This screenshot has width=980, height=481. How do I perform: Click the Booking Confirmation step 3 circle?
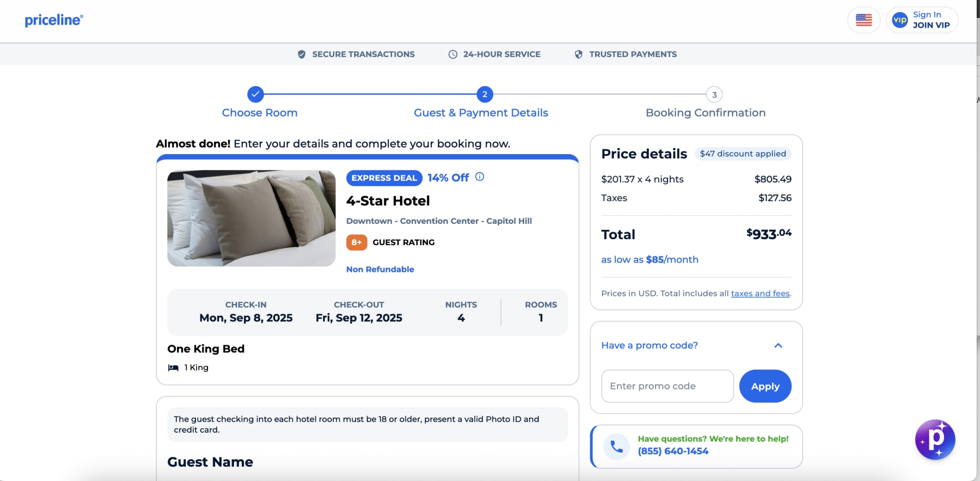(x=714, y=94)
